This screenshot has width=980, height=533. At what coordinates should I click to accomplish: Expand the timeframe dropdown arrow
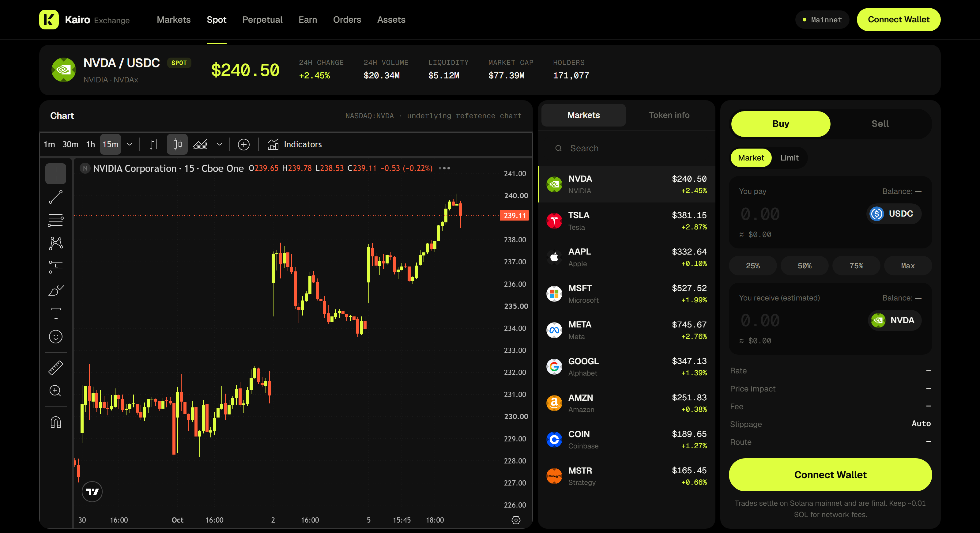[129, 144]
